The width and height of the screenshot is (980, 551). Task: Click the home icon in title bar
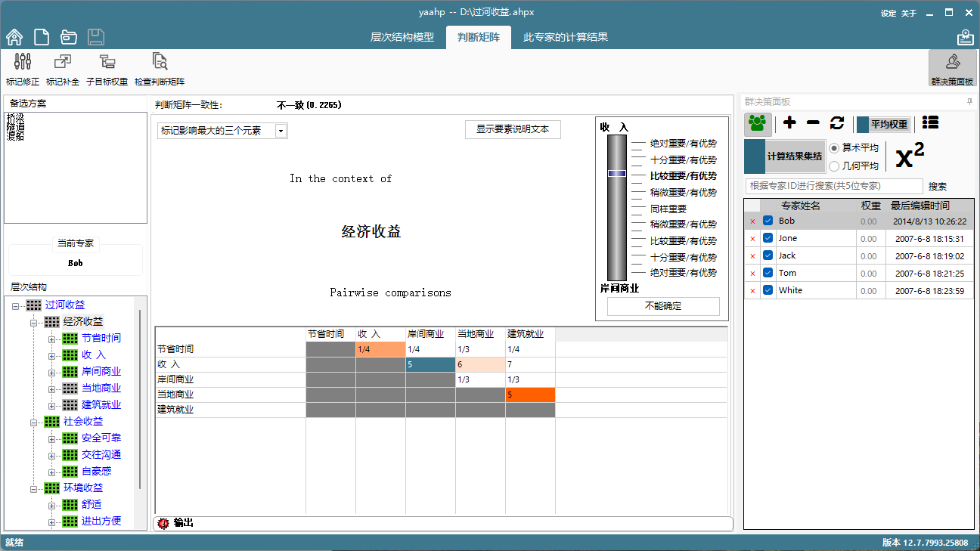click(x=14, y=37)
